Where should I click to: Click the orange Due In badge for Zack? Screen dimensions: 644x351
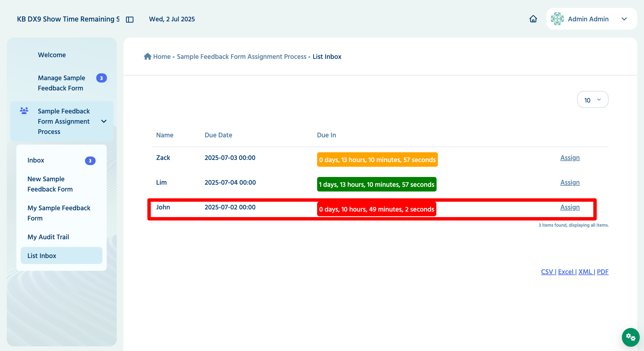(x=377, y=160)
